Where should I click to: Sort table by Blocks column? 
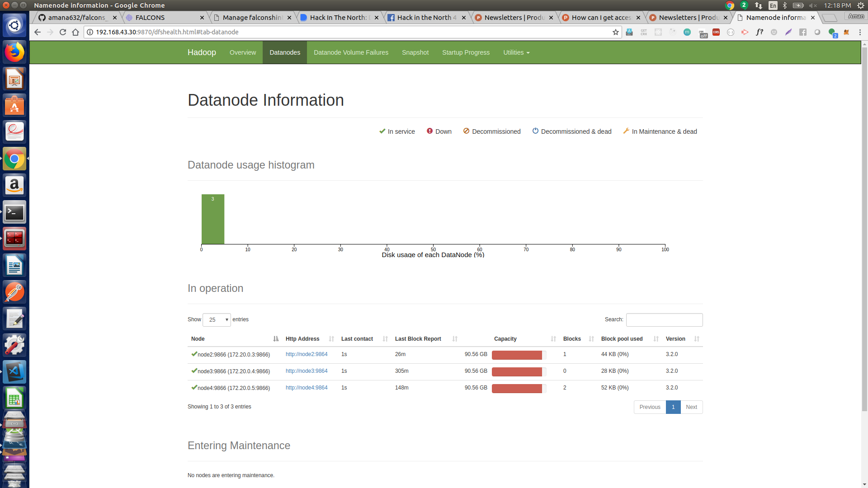pyautogui.click(x=578, y=339)
